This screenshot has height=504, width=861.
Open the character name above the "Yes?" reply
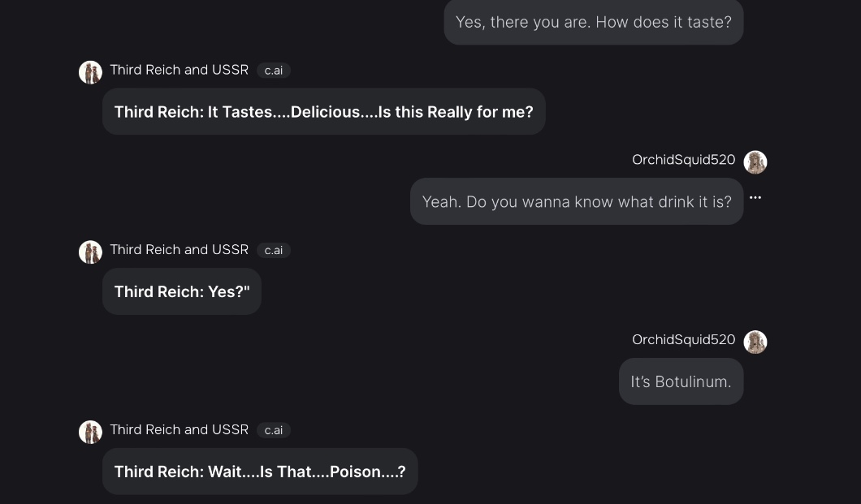pyautogui.click(x=179, y=250)
